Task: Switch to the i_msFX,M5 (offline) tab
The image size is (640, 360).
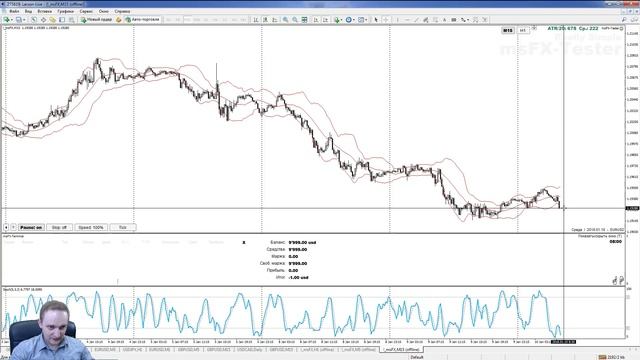Action: click(x=358, y=350)
